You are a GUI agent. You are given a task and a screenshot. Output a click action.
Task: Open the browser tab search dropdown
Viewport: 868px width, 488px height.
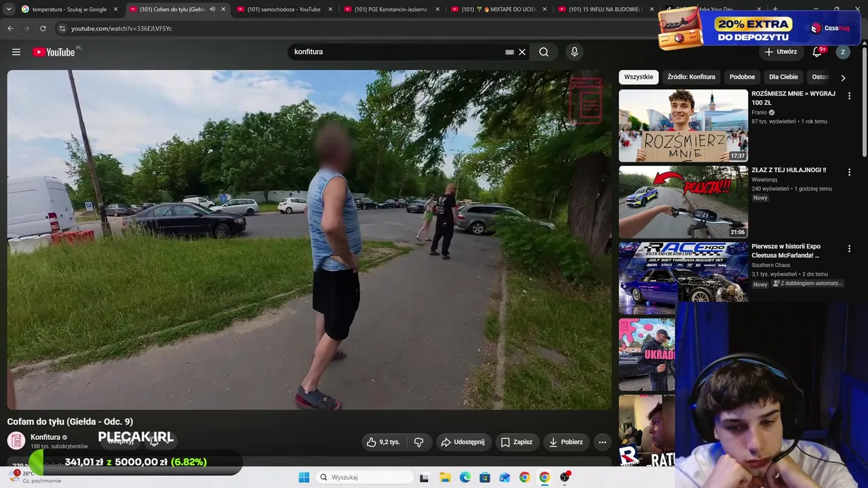9,9
